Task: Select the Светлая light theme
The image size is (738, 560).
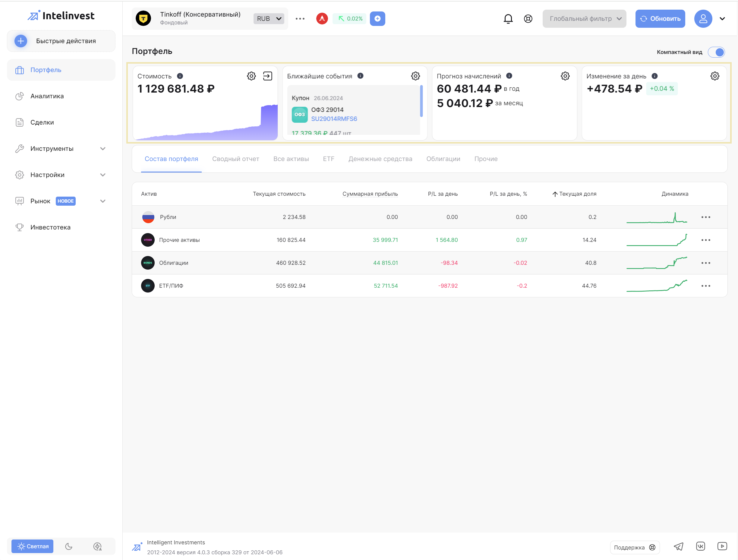Action: (x=32, y=546)
